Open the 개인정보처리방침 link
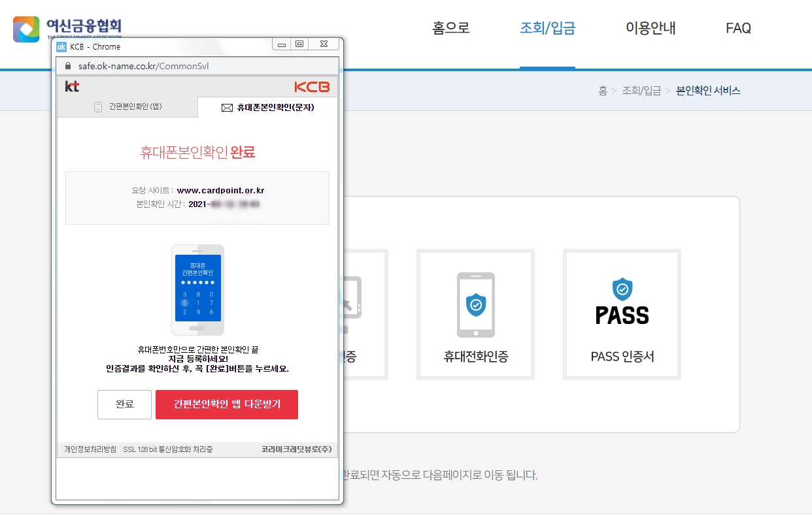This screenshot has height=516, width=812. [90, 449]
